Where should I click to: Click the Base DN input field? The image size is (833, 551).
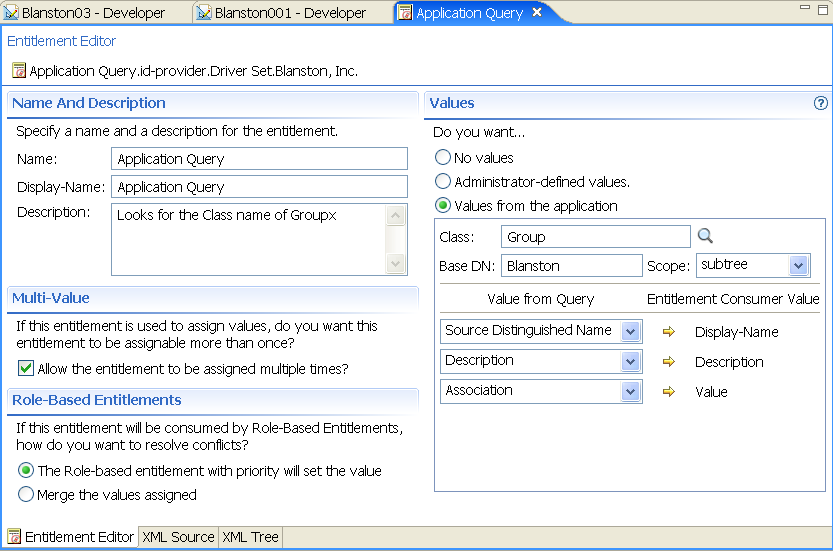coord(571,266)
